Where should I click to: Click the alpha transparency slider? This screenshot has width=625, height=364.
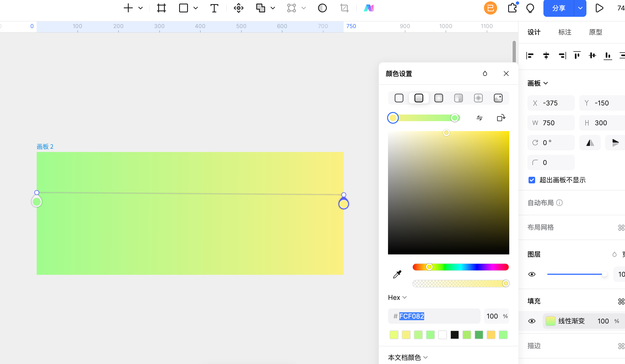point(460,283)
